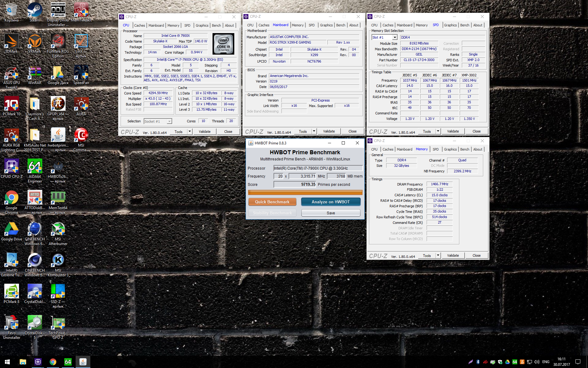Screen dimensions: 588x368
Task: Click the DRAM Frequency value 1466.7 MHz
Action: 439,184
